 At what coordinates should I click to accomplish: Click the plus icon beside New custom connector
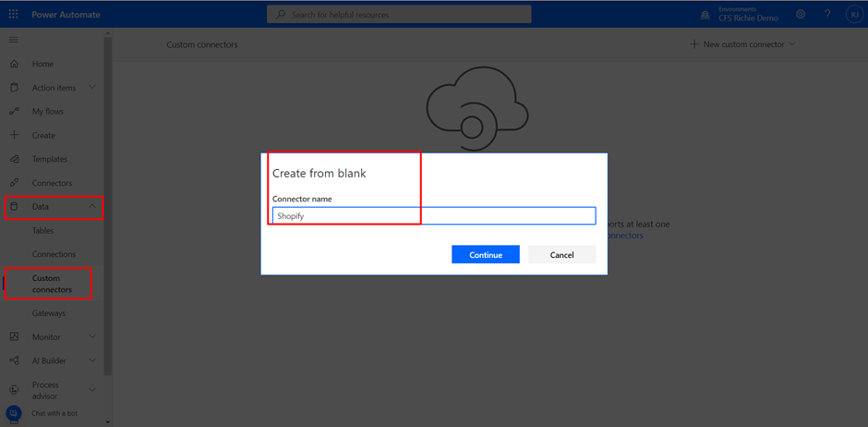694,44
